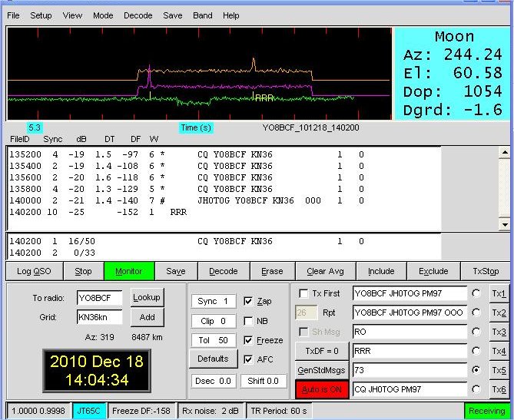The image size is (514, 420).
Task: Click the Lookup button
Action: click(147, 297)
